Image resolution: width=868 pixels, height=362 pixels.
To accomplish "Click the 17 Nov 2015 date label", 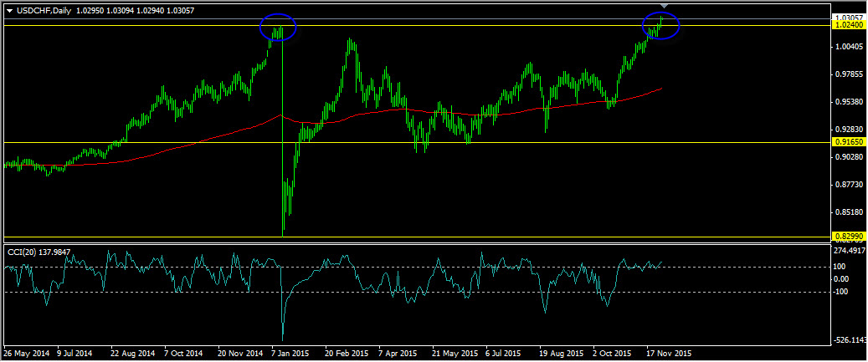I will (670, 352).
